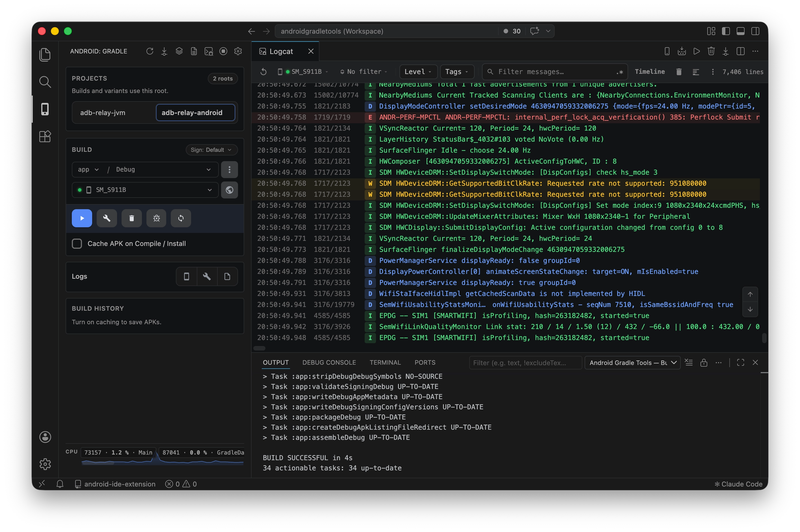The image size is (800, 532).
Task: Click the layers icon in Android: Gradle header
Action: click(179, 51)
